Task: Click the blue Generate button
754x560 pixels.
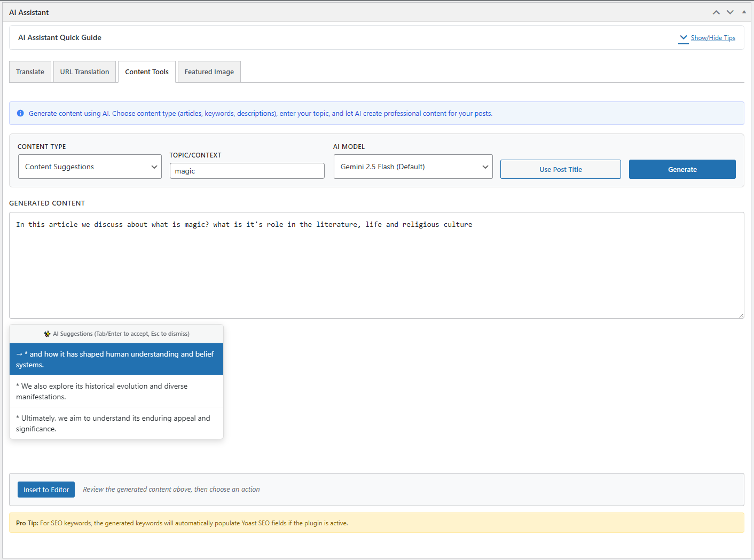Action: tap(682, 169)
